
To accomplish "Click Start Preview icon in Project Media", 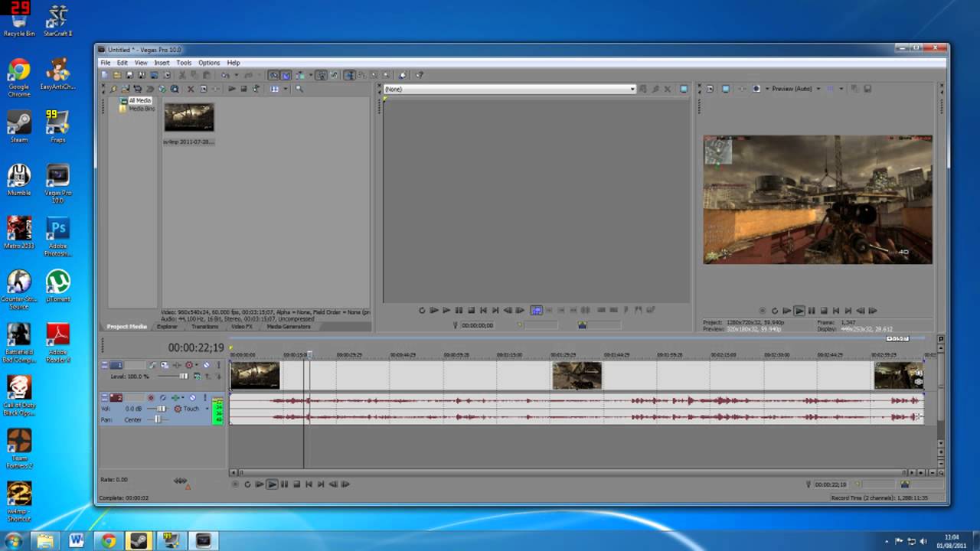I will coord(232,89).
